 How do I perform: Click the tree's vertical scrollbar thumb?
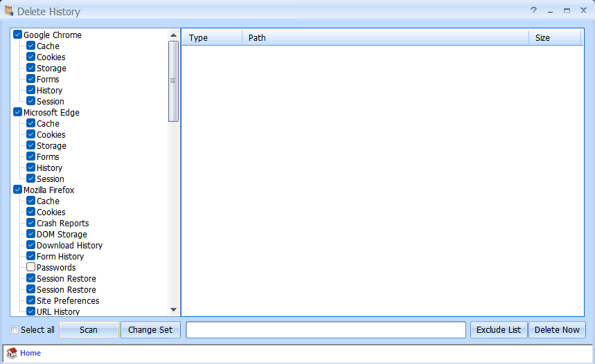(173, 80)
